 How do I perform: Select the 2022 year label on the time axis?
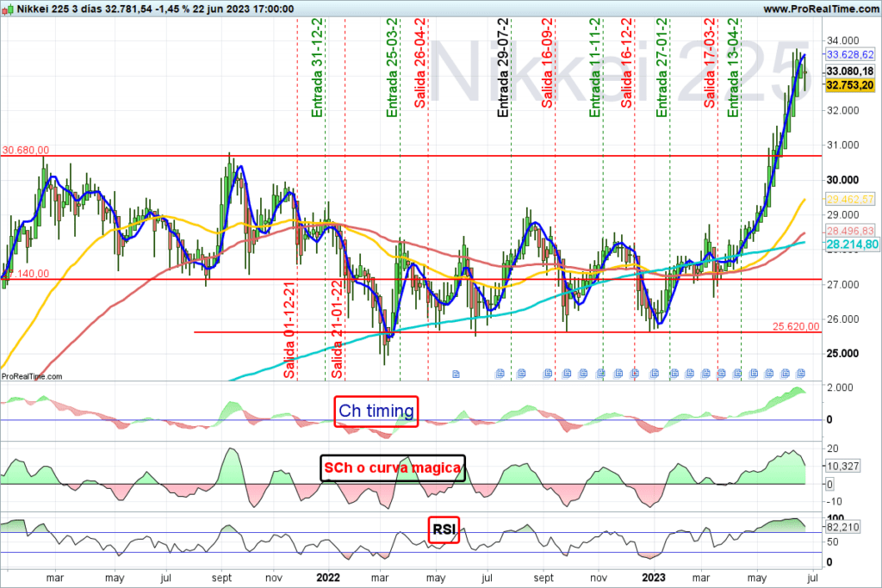pos(328,578)
